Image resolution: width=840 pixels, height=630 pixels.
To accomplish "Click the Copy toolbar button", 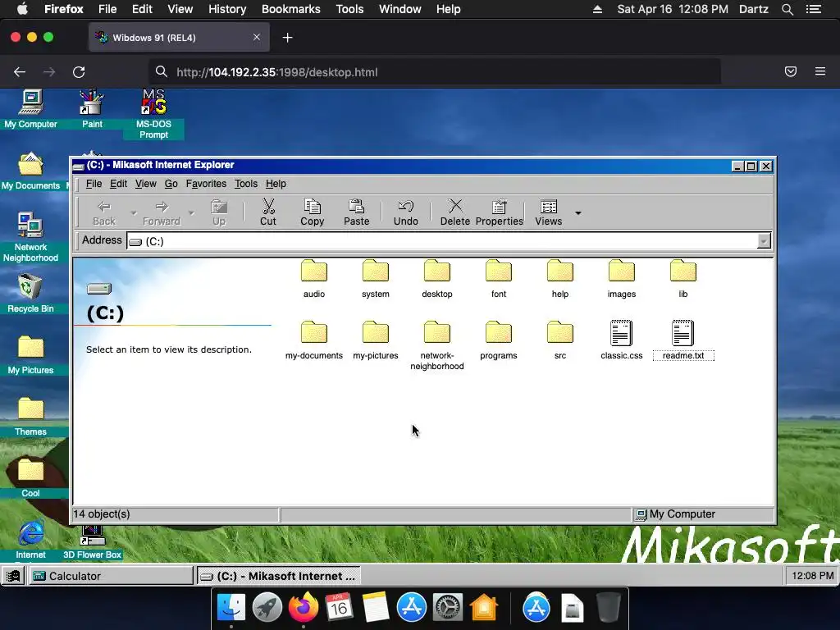I will point(313,212).
